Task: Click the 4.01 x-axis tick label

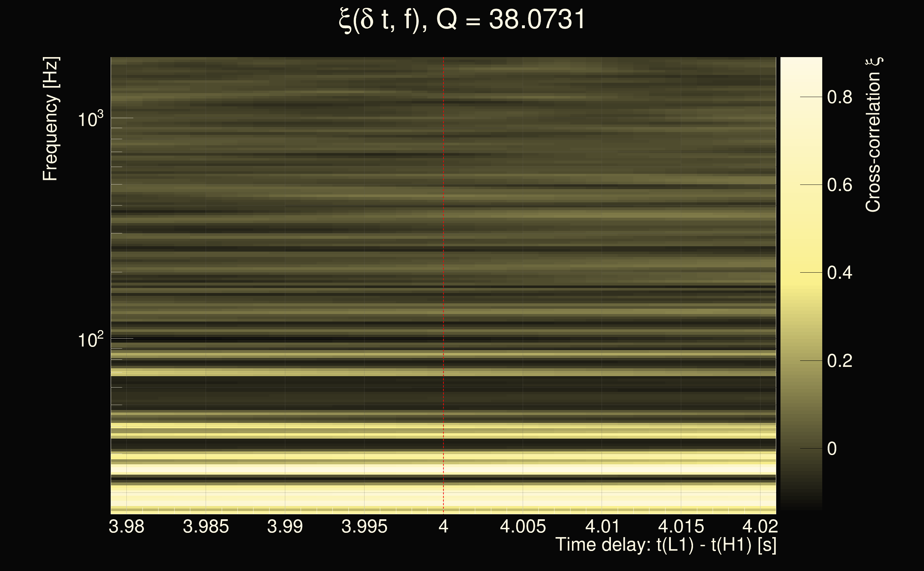Action: point(602,526)
